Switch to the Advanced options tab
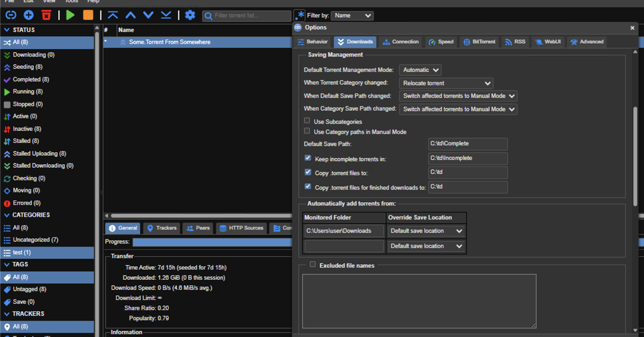The height and width of the screenshot is (337, 644). tap(587, 42)
